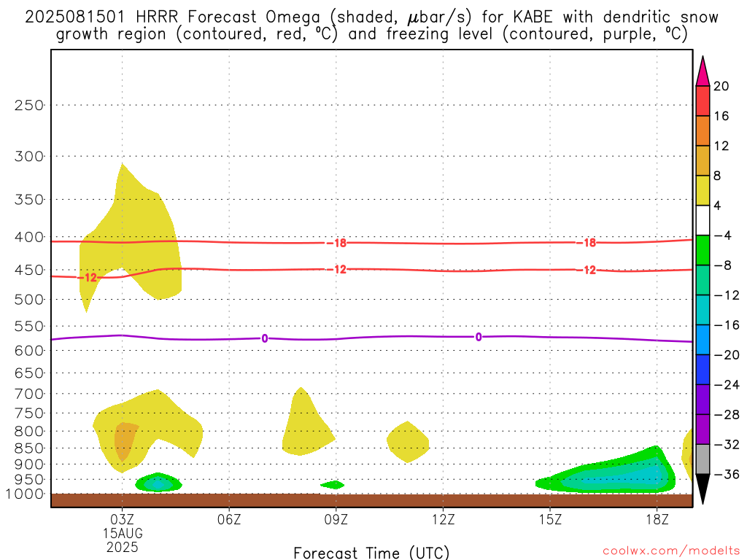Click the 03Z time axis label
The width and height of the screenshot is (747, 560).
122,519
